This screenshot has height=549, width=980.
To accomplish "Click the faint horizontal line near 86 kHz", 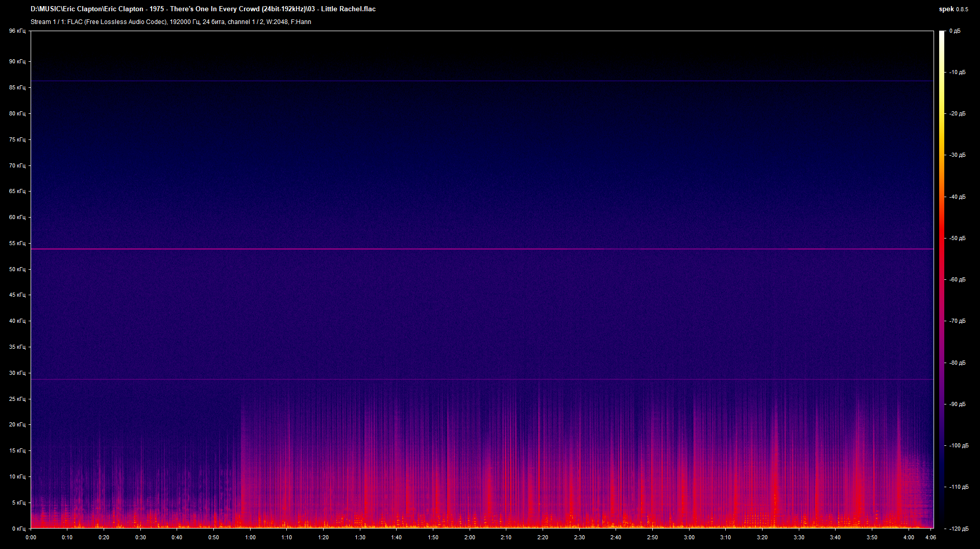I will (x=482, y=81).
